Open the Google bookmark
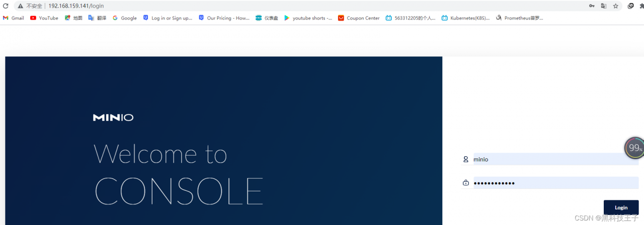The width and height of the screenshot is (644, 225). click(124, 18)
